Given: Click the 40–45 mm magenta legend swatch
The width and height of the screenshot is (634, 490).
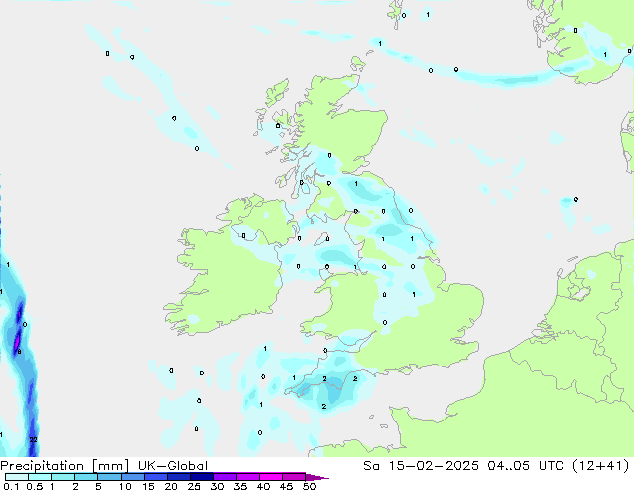Looking at the screenshot, I should (x=271, y=477).
